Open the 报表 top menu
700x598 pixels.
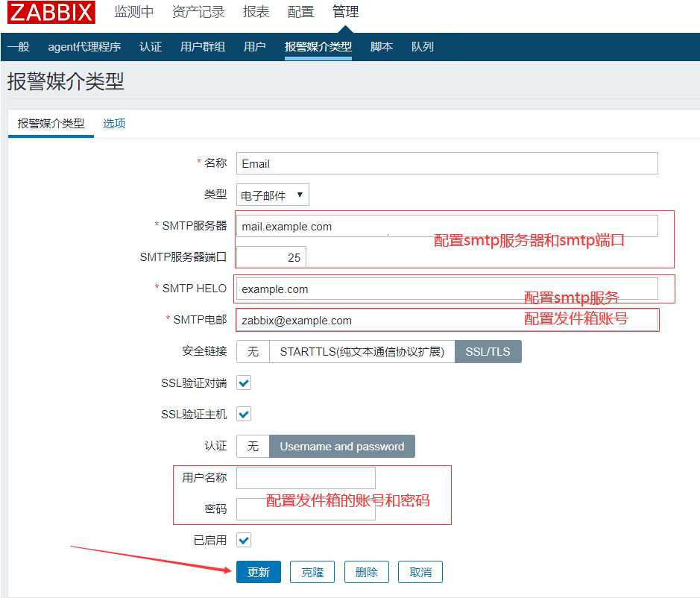[256, 12]
